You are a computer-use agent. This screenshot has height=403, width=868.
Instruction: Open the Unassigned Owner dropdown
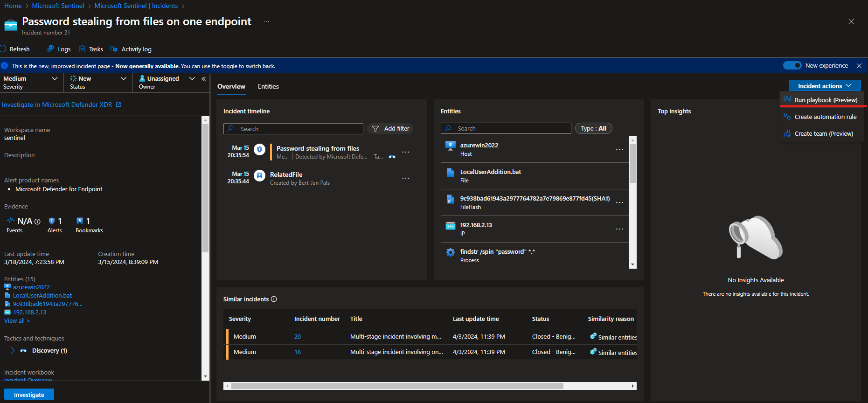click(167, 82)
